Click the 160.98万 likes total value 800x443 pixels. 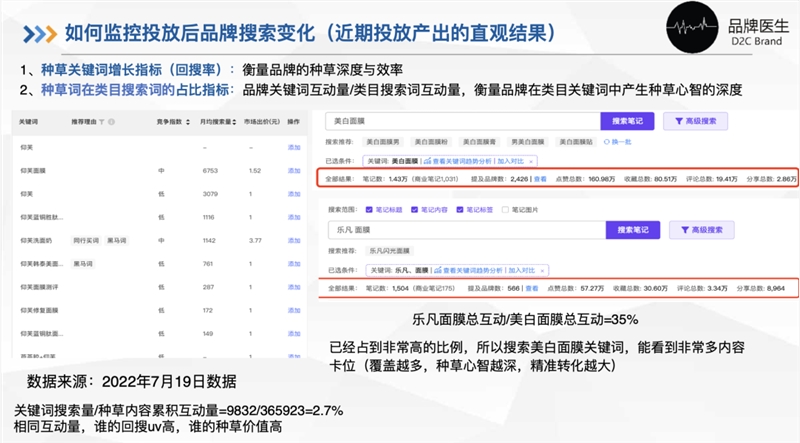[x=602, y=179]
